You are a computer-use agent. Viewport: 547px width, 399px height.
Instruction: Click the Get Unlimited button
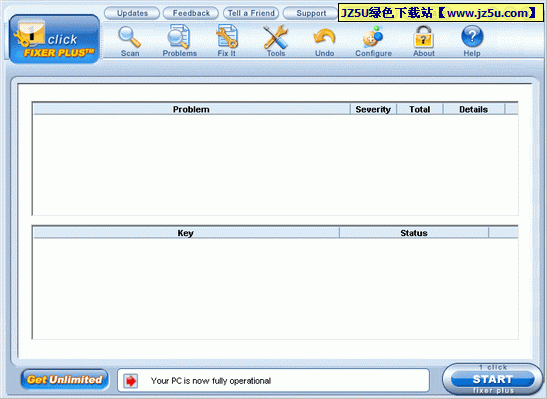tap(65, 379)
